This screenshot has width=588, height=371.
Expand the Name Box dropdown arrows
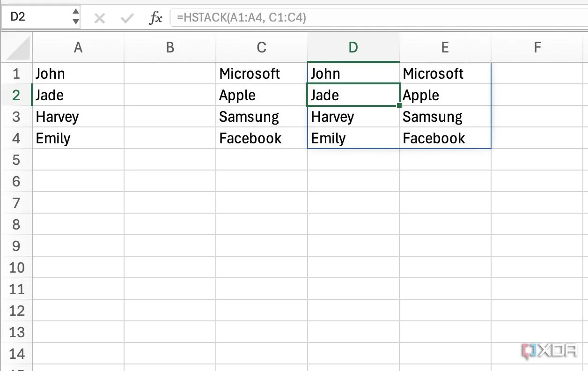coord(76,17)
